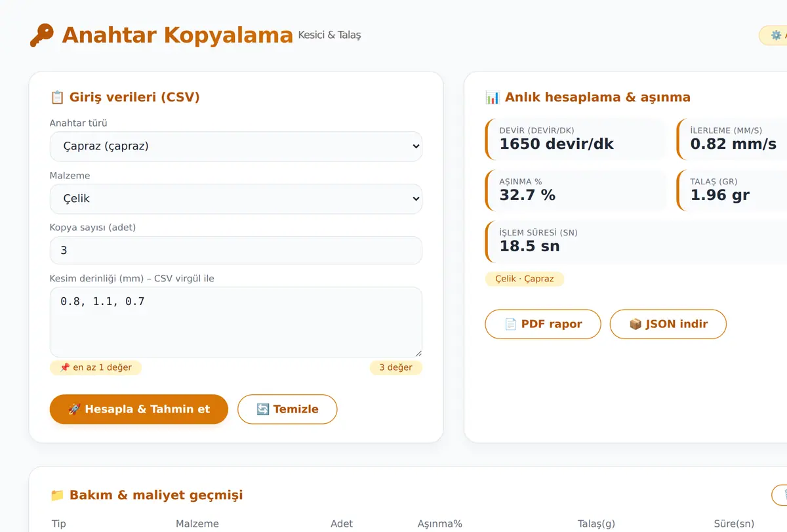Viewport: 787px width, 532px height.
Task: Click the 1.96 gr chip value
Action: (720, 195)
